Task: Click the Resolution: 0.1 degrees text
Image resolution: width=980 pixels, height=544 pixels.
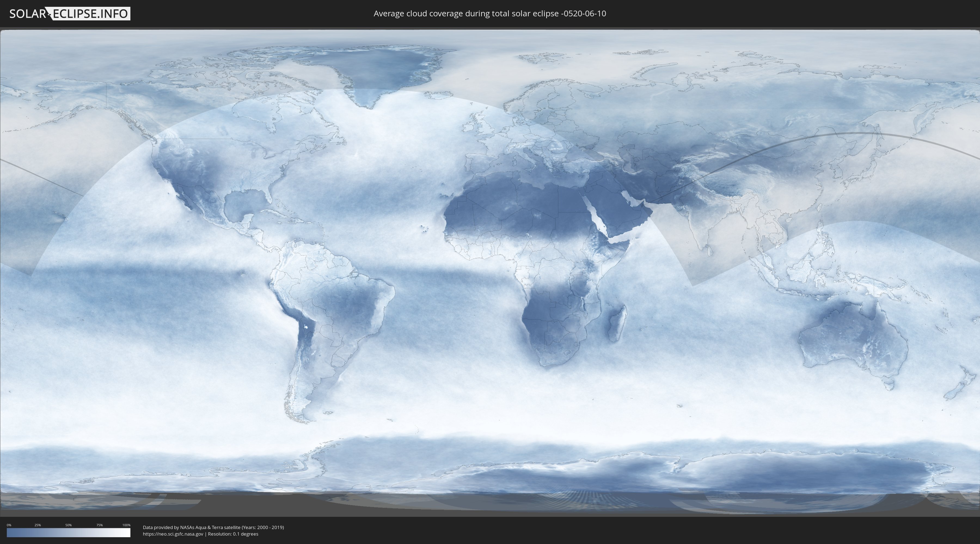Action: point(233,534)
